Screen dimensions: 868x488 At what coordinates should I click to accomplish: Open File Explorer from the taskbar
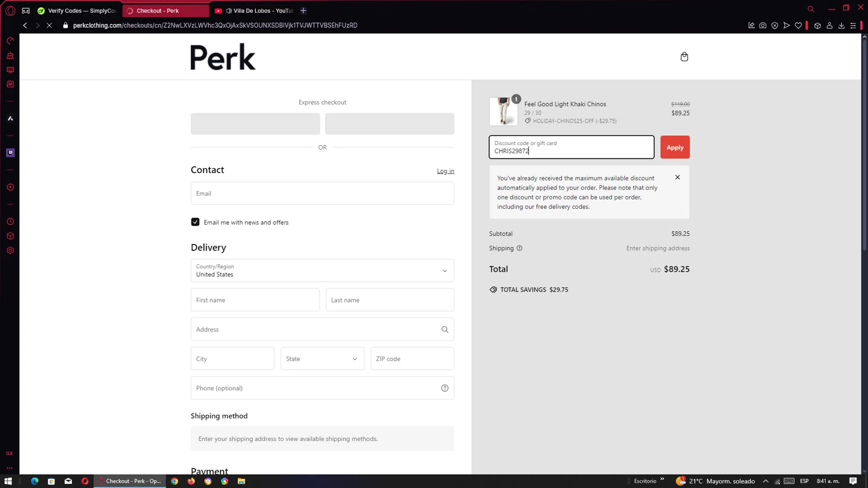[241, 481]
